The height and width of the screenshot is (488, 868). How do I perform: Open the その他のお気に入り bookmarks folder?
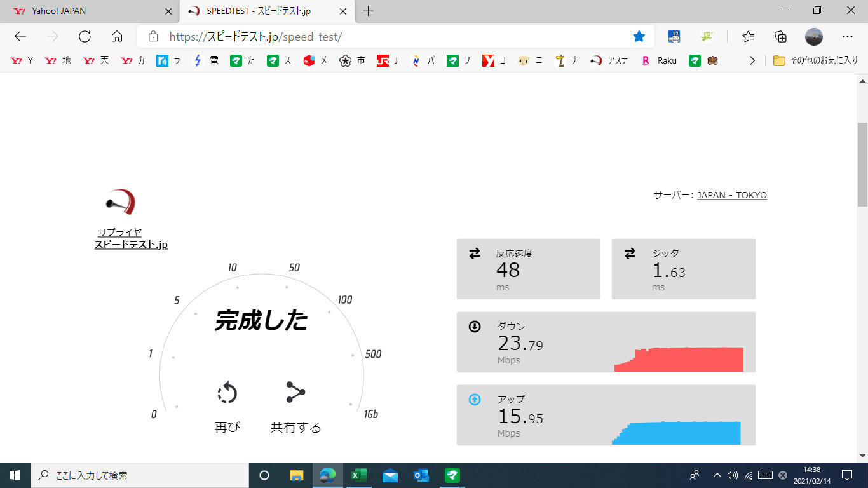(x=815, y=60)
